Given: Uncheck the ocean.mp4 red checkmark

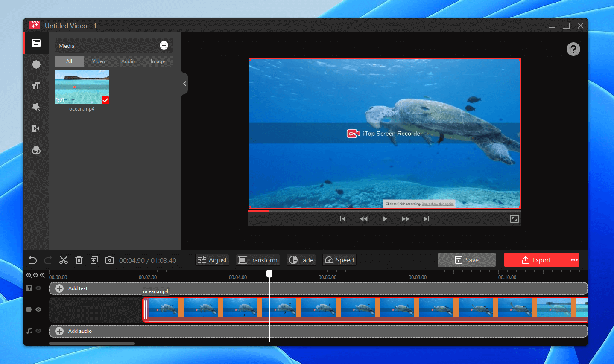Looking at the screenshot, I should (105, 100).
